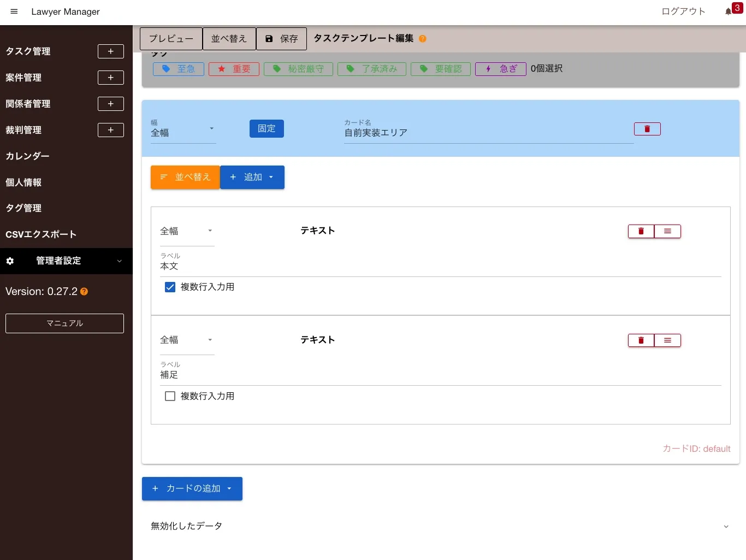The height and width of the screenshot is (560, 746).
Task: Edit the カード名 input field
Action: pyautogui.click(x=489, y=133)
